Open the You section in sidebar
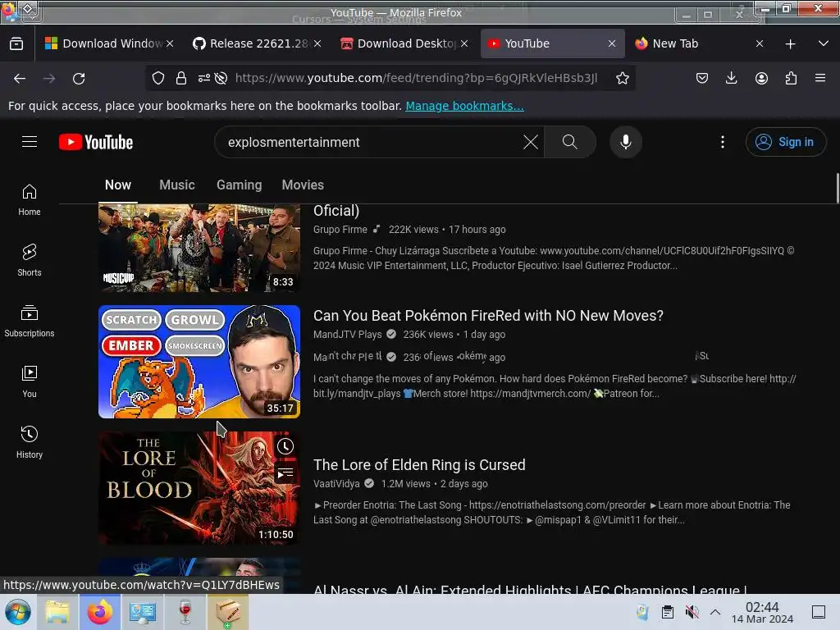Viewport: 840px width, 630px height. (x=30, y=381)
